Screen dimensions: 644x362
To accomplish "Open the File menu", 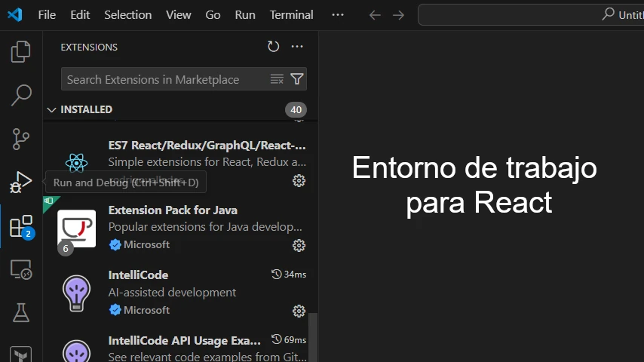I will coord(47,15).
